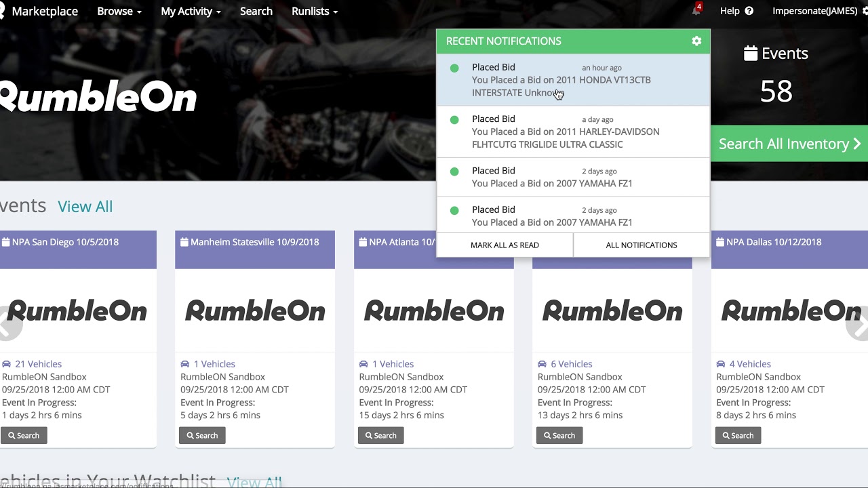Click car icon next to 4 Vehicles
Screen dimensions: 868x488
[x=721, y=364]
